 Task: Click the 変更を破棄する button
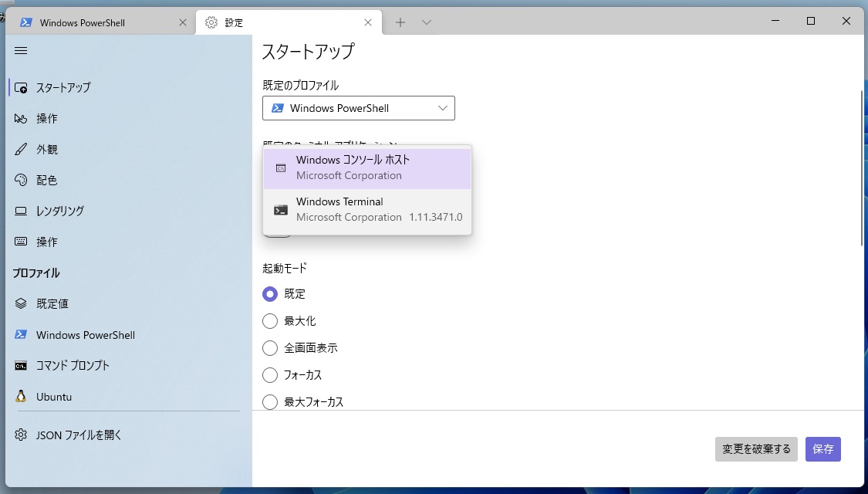pos(756,449)
